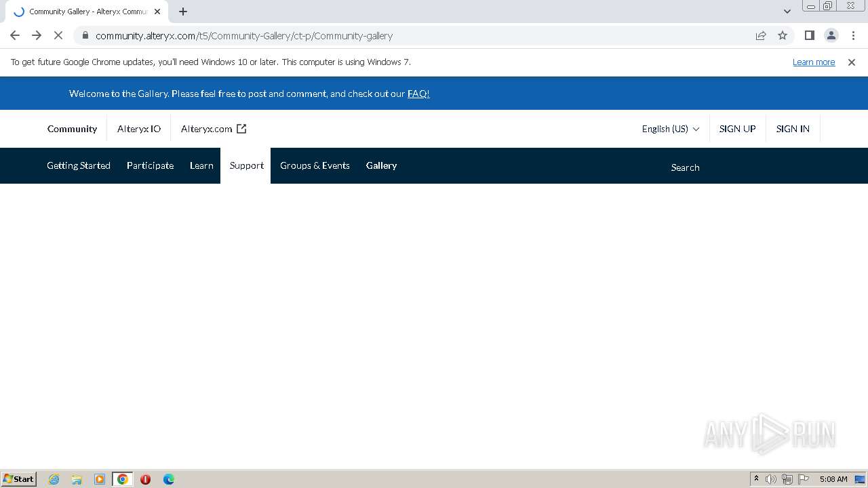
Task: Open Microsoft Edge taskbar icon
Action: coord(169,479)
